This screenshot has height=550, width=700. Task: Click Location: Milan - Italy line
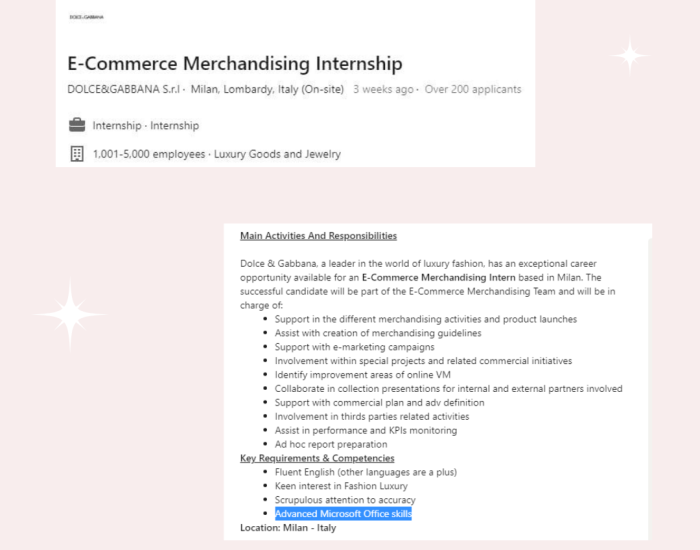(288, 528)
